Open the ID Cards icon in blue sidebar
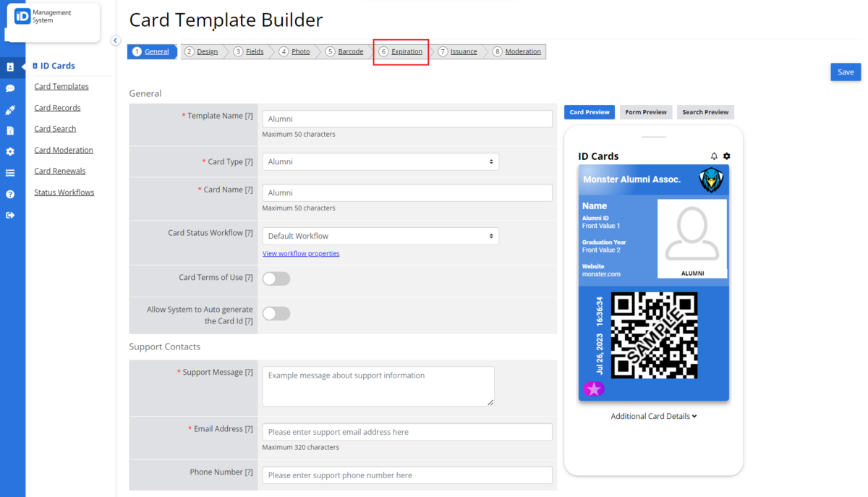The height and width of the screenshot is (497, 868). coord(11,66)
